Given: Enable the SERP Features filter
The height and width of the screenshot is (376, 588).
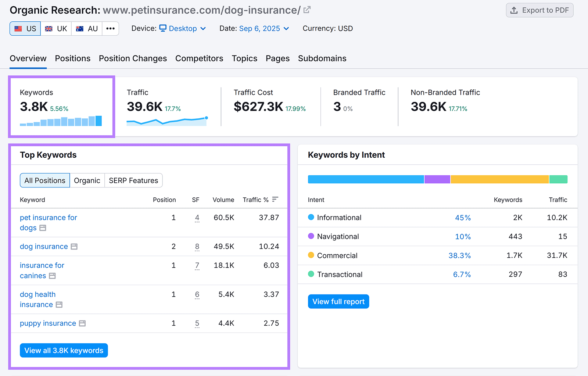Looking at the screenshot, I should pos(133,180).
